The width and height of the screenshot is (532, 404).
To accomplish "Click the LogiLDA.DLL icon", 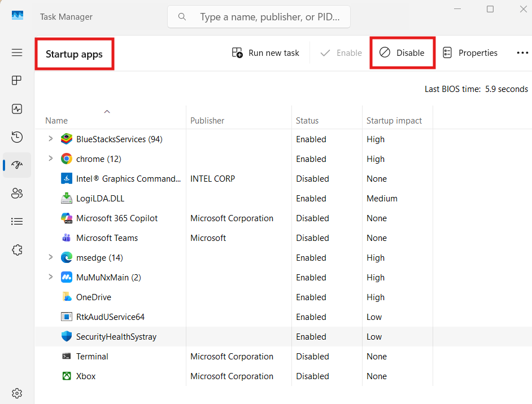I will (67, 198).
